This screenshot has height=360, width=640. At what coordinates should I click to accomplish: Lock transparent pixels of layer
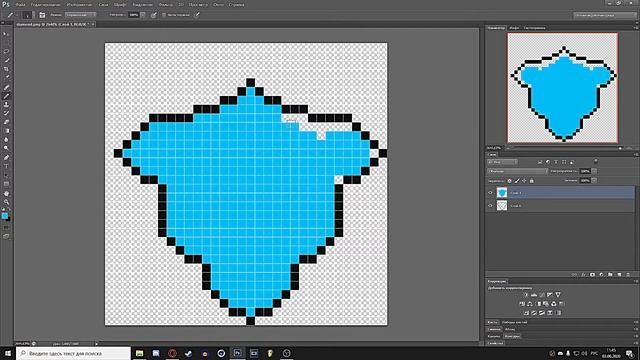point(509,181)
